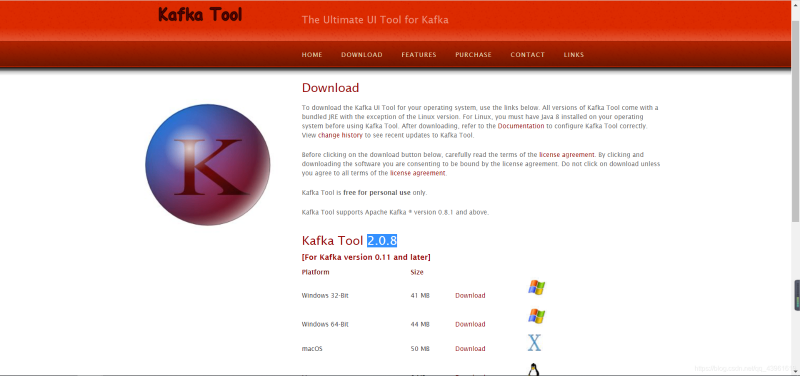The height and width of the screenshot is (376, 800).
Task: Click the 'For Kafka version 0.11 and later' note
Action: [366, 257]
